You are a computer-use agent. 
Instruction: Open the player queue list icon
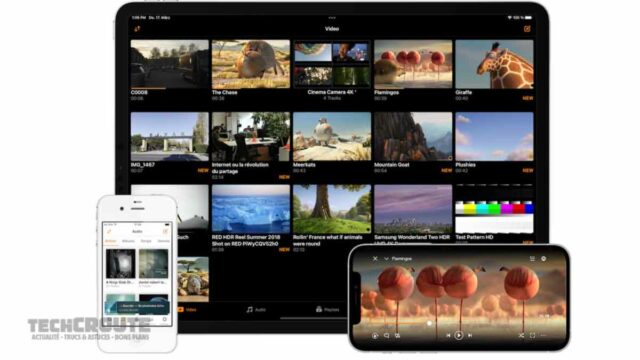pos(532,259)
